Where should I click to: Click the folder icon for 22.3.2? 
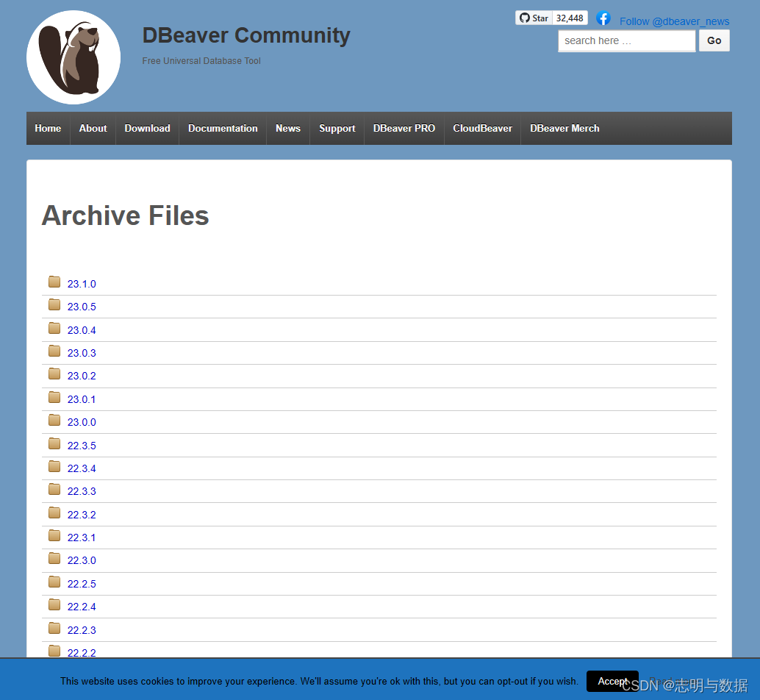54,513
